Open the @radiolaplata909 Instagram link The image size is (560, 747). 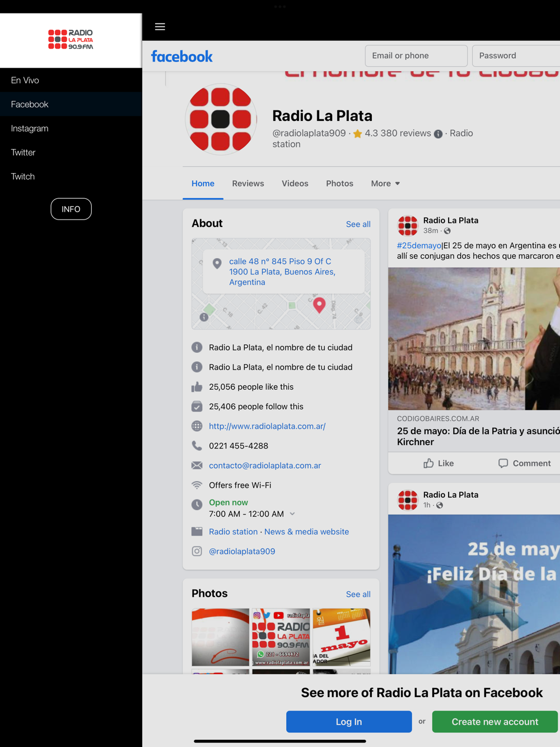tap(242, 551)
